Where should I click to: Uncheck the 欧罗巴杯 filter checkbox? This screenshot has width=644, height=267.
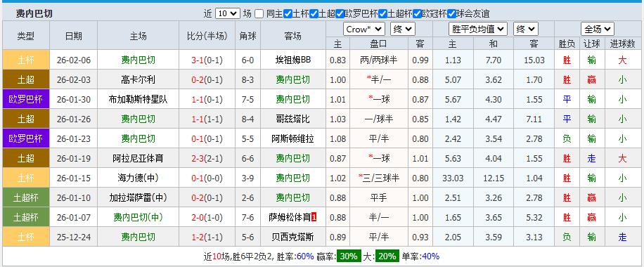click(x=340, y=14)
